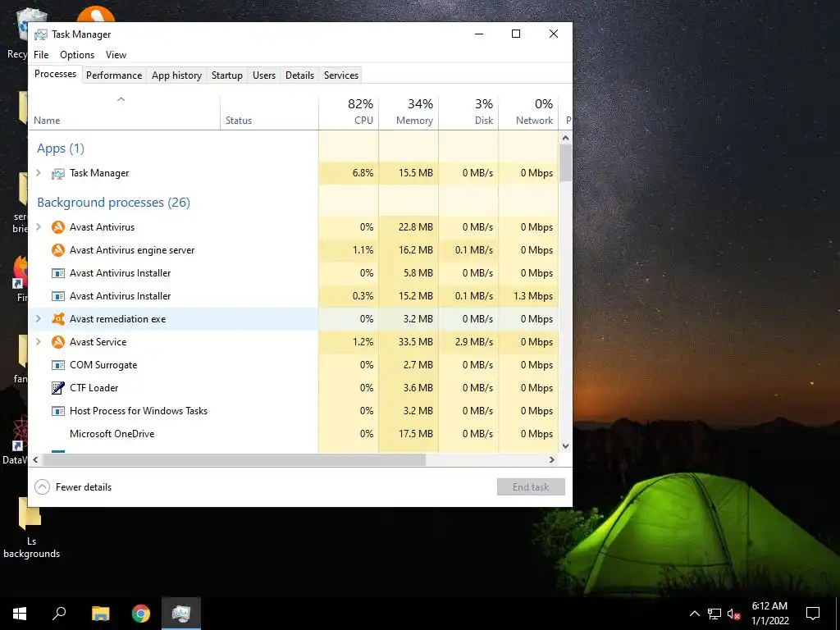Click the Task Manager taskbar button
Image resolution: width=840 pixels, height=630 pixels.
point(181,614)
